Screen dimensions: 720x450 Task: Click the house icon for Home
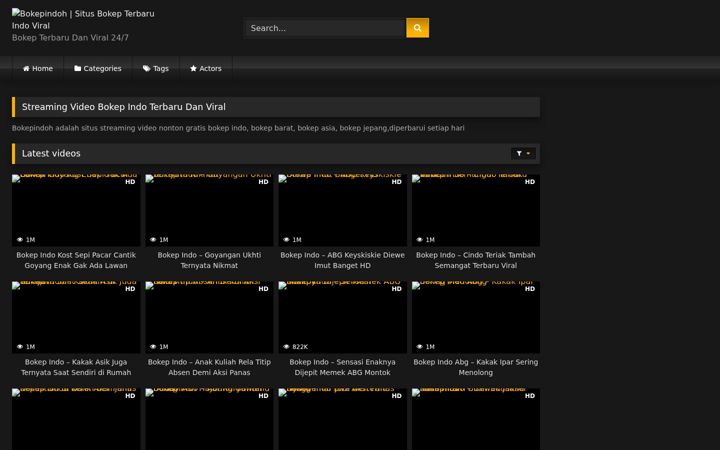[x=26, y=68]
